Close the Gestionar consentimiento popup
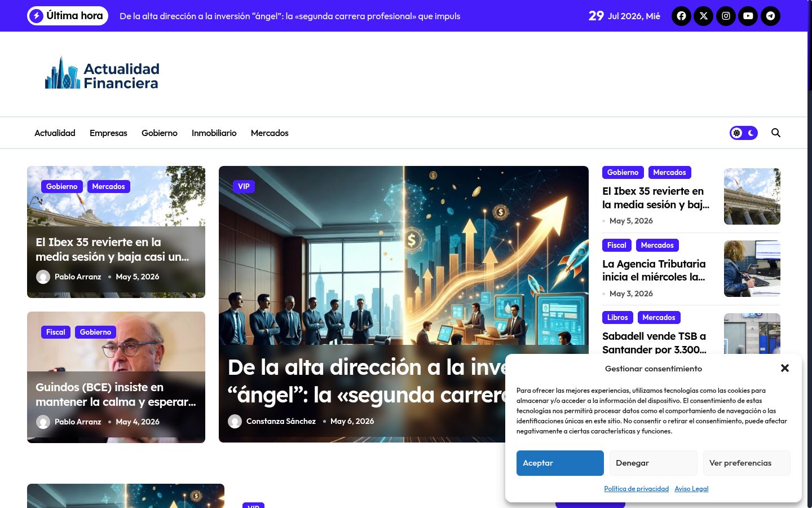The width and height of the screenshot is (812, 508). (785, 368)
